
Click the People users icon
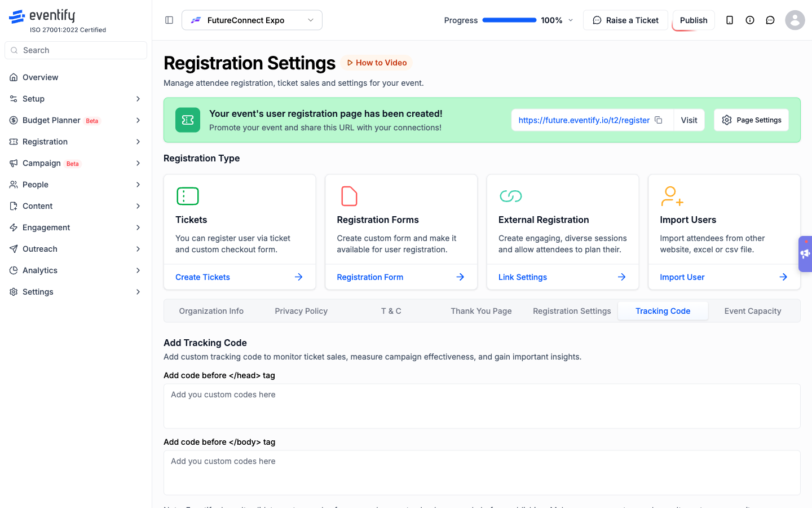pos(14,185)
